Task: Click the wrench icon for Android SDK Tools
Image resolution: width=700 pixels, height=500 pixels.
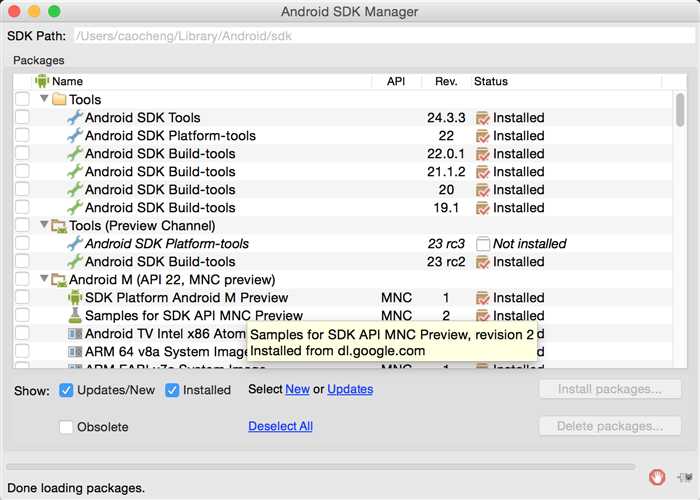Action: tap(75, 117)
